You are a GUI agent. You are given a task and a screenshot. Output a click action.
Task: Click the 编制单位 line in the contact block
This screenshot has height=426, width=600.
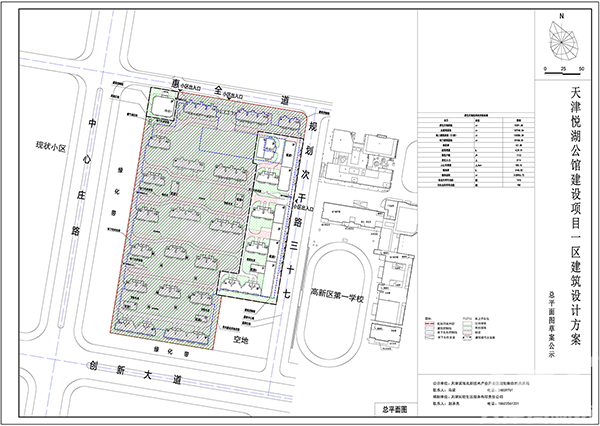click(x=468, y=397)
